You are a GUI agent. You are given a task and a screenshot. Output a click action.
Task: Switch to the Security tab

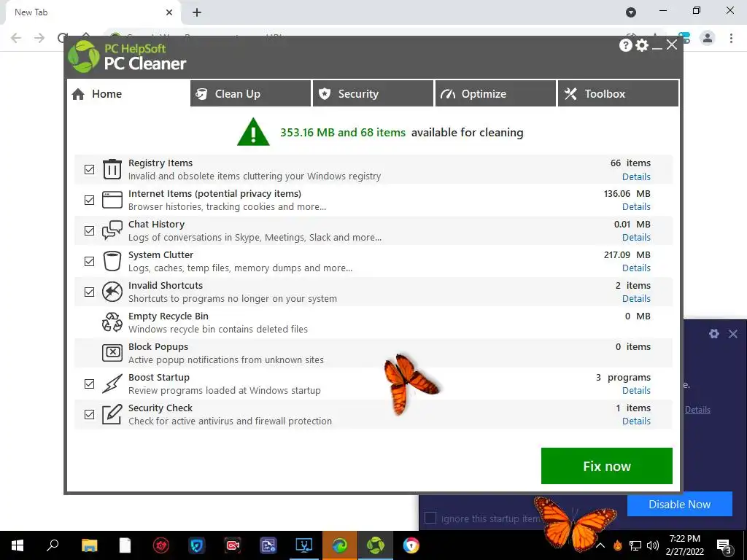coord(373,94)
